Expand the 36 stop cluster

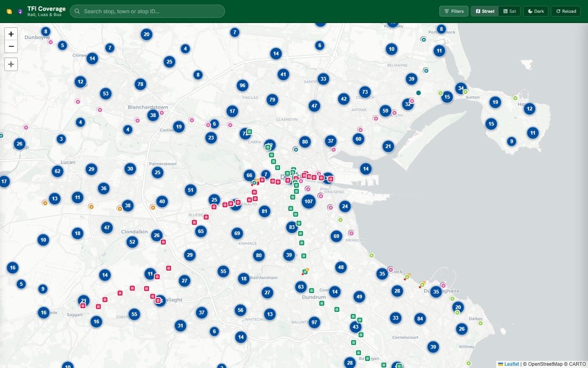click(104, 188)
